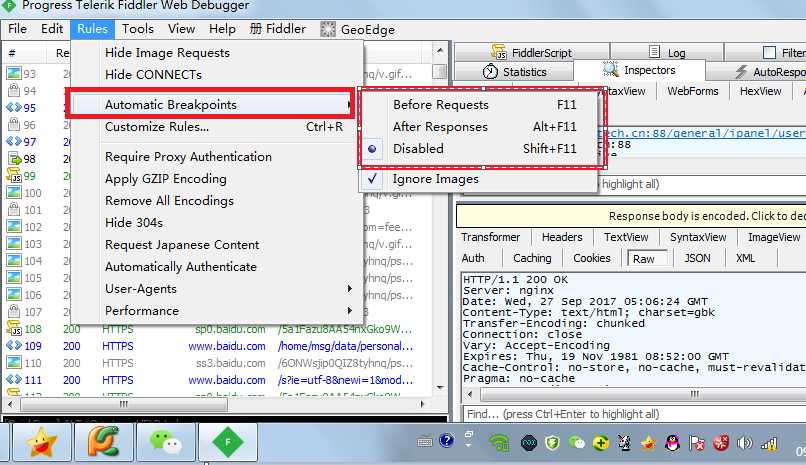This screenshot has width=806, height=465.
Task: Check the Filters tab checkbox
Action: tap(769, 52)
